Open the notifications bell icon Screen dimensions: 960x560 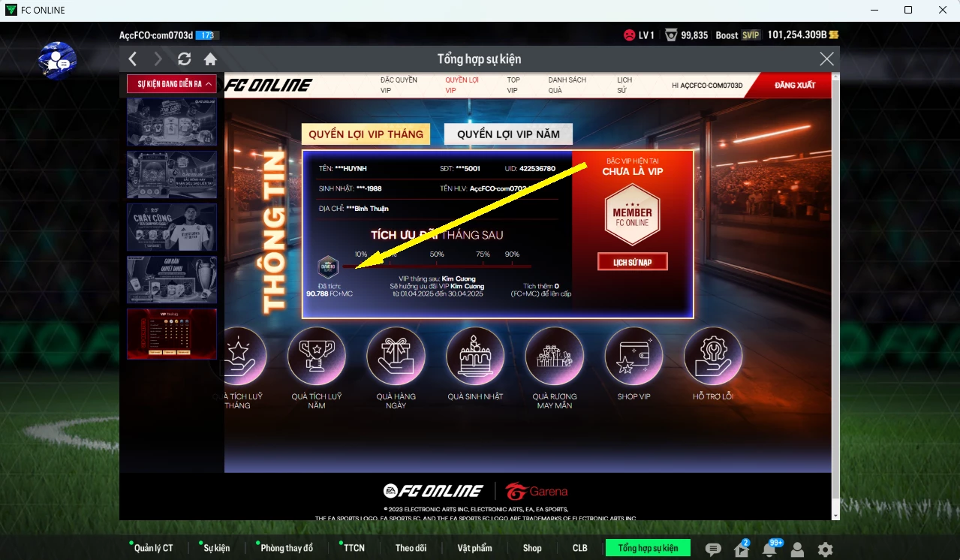(x=769, y=549)
